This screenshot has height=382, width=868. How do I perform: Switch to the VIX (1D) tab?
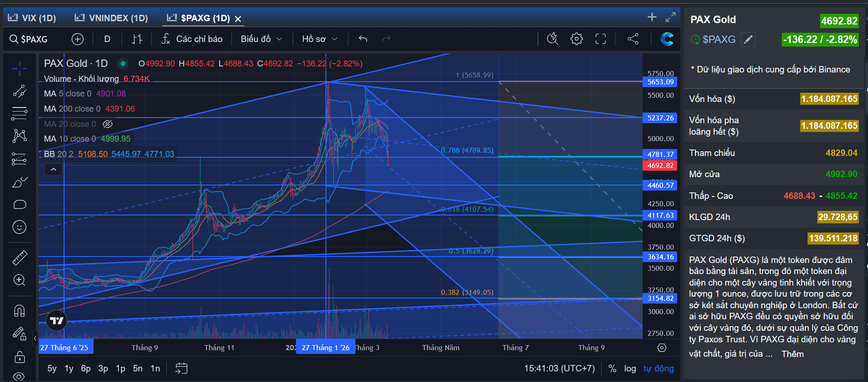click(x=32, y=18)
